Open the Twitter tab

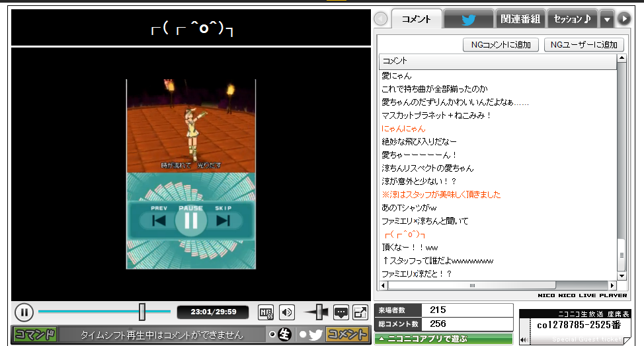[468, 19]
